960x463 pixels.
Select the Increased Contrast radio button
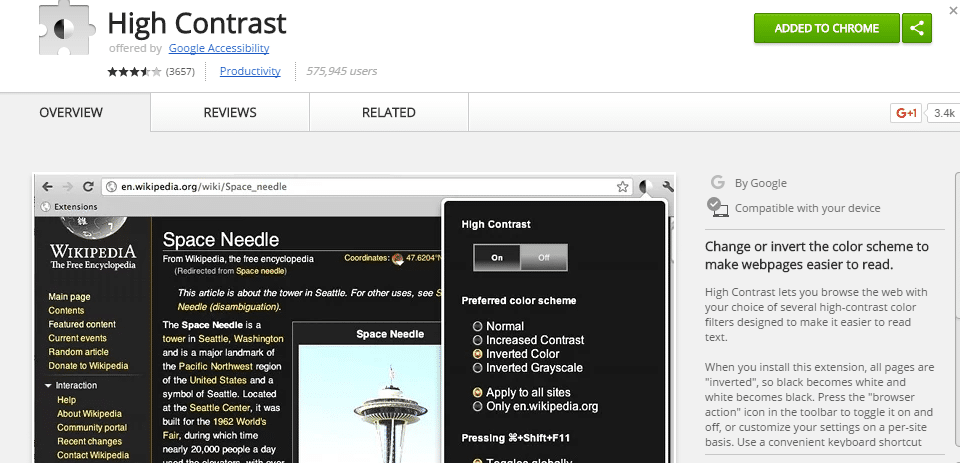point(478,340)
